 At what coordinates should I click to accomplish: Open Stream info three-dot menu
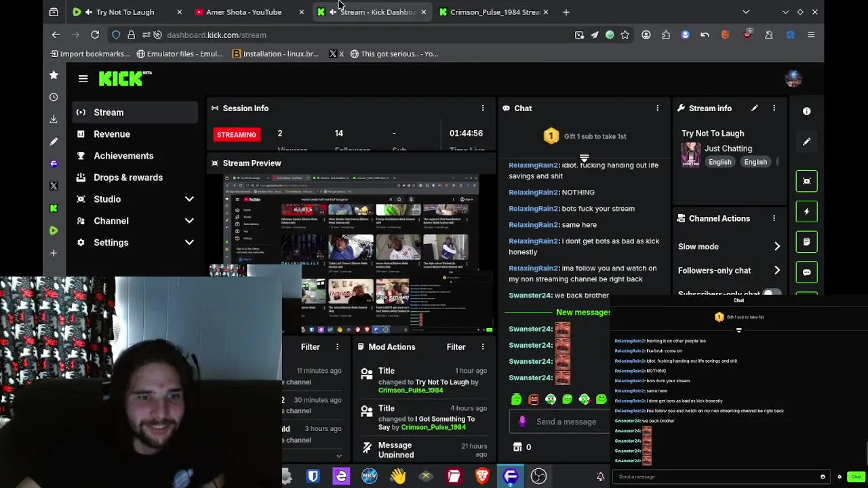point(774,108)
